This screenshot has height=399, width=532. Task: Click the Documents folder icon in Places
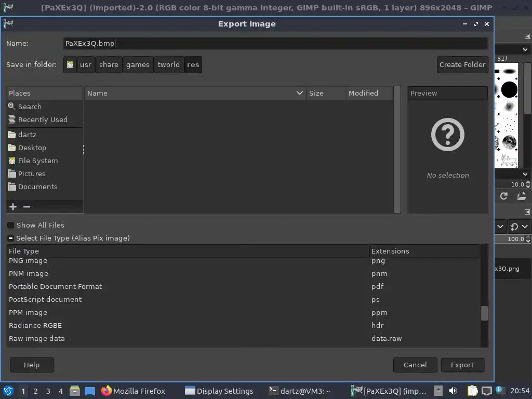tap(12, 187)
